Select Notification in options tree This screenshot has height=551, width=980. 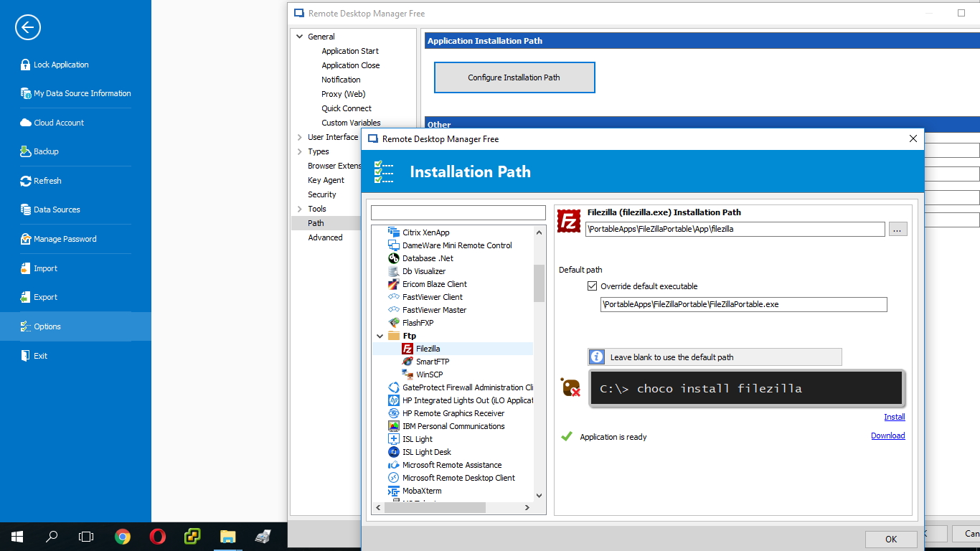pyautogui.click(x=341, y=80)
